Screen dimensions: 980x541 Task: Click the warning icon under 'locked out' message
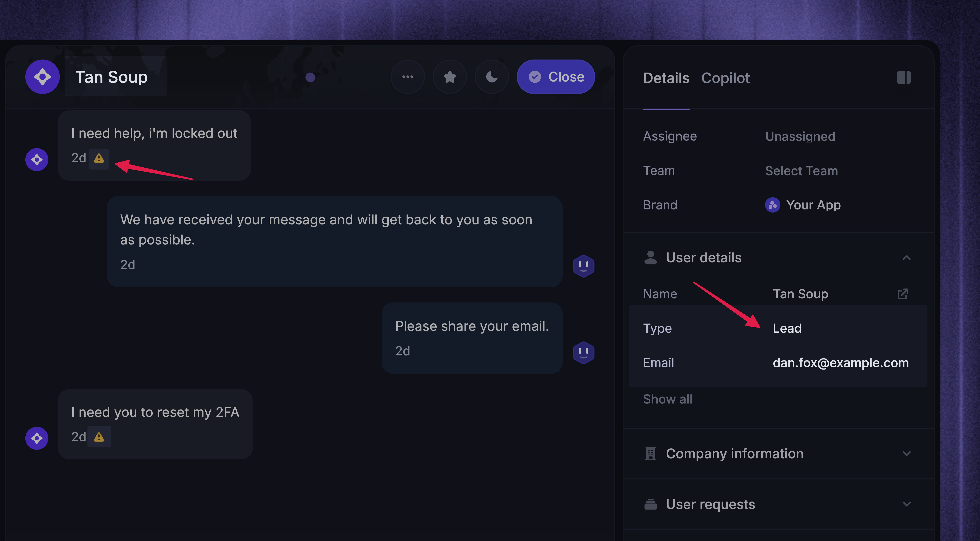coord(99,158)
